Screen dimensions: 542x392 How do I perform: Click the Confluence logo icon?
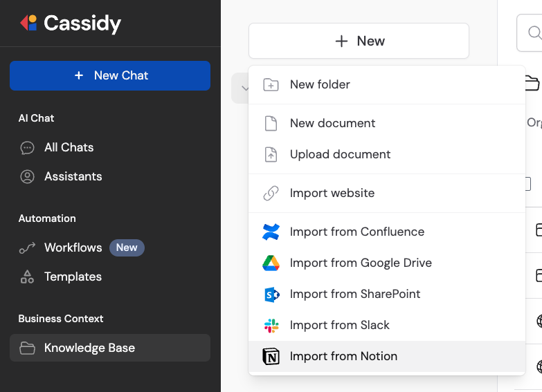(x=271, y=232)
